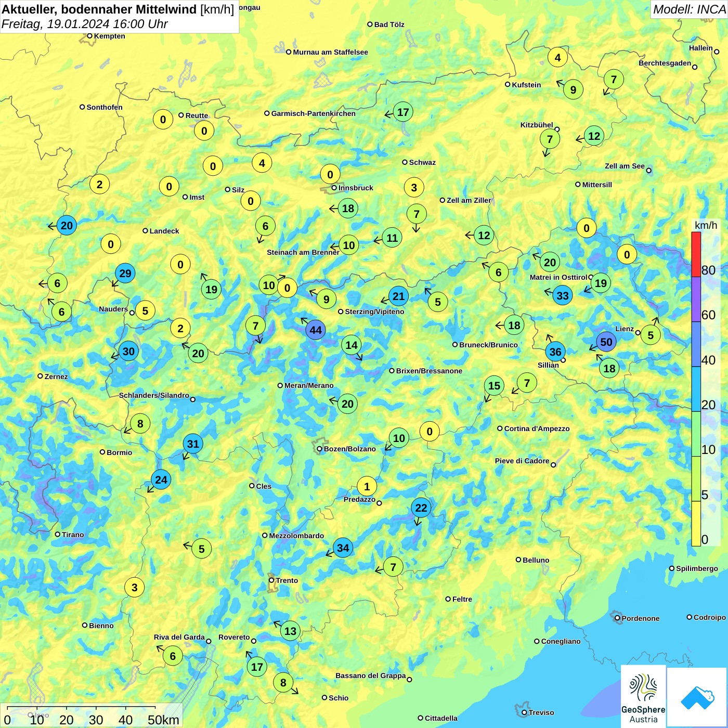728x728 pixels.
Task: Click the 3 km/h marker near Schwaz
Action: click(414, 188)
